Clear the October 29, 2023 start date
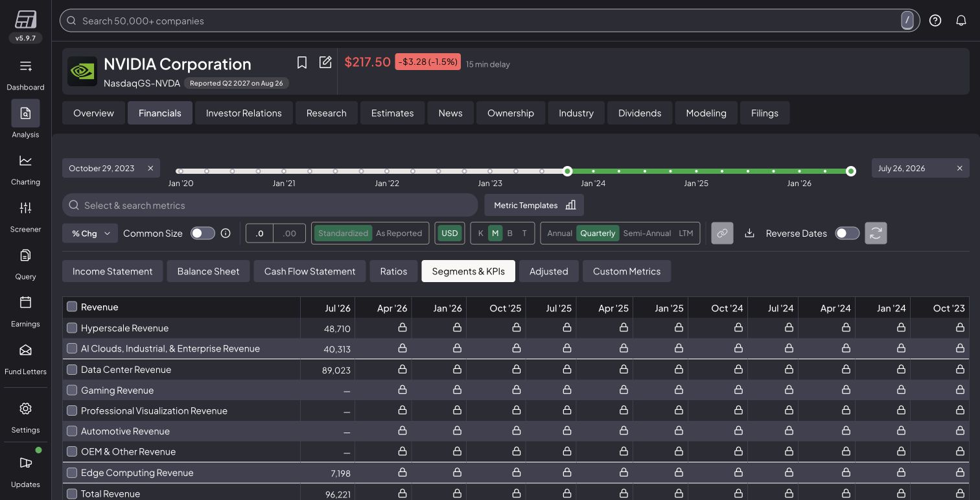The height and width of the screenshot is (500, 980). 150,168
